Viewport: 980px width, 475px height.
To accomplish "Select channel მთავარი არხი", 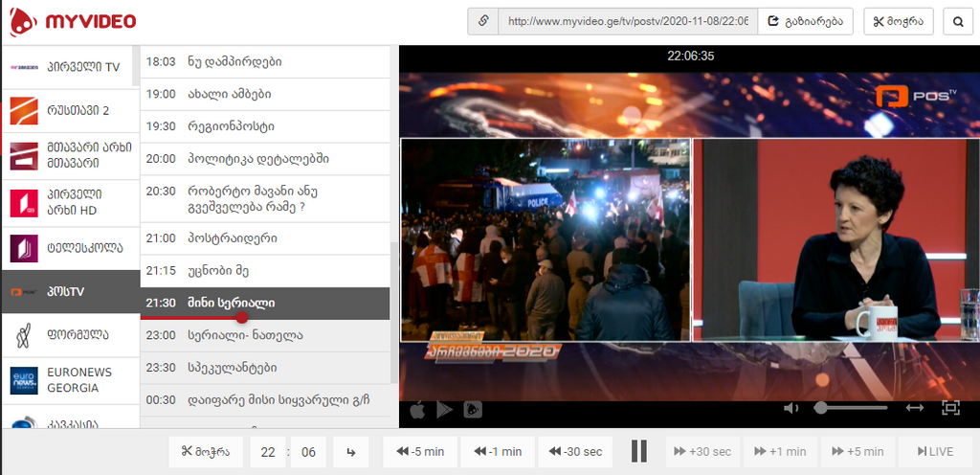I will 71,156.
